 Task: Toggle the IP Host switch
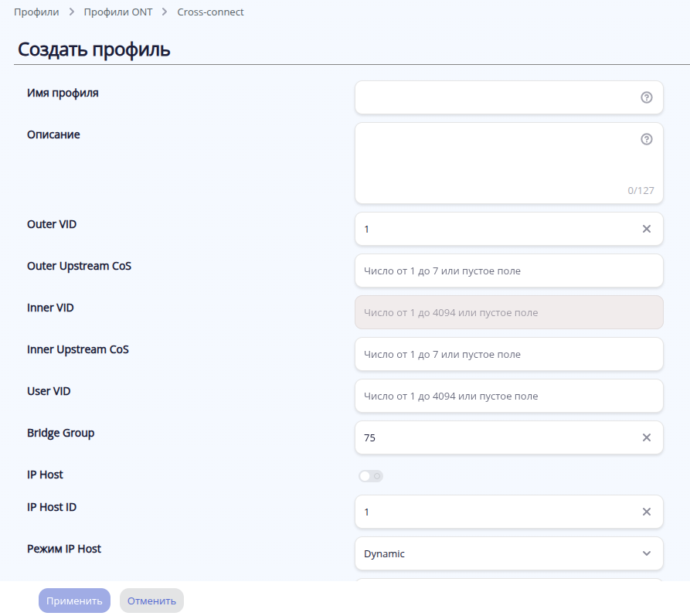tap(370, 476)
